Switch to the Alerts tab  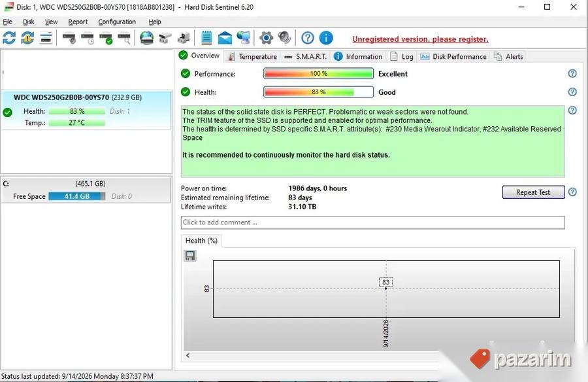(508, 57)
